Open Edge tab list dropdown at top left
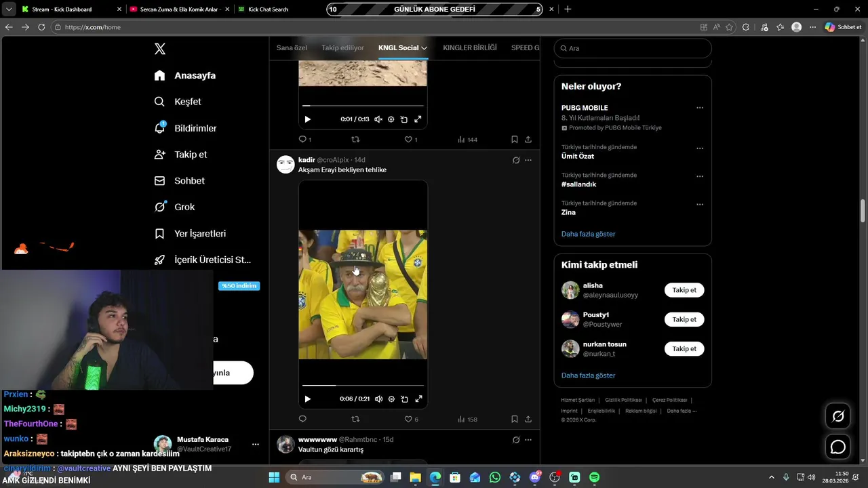868x488 pixels. click(x=9, y=9)
